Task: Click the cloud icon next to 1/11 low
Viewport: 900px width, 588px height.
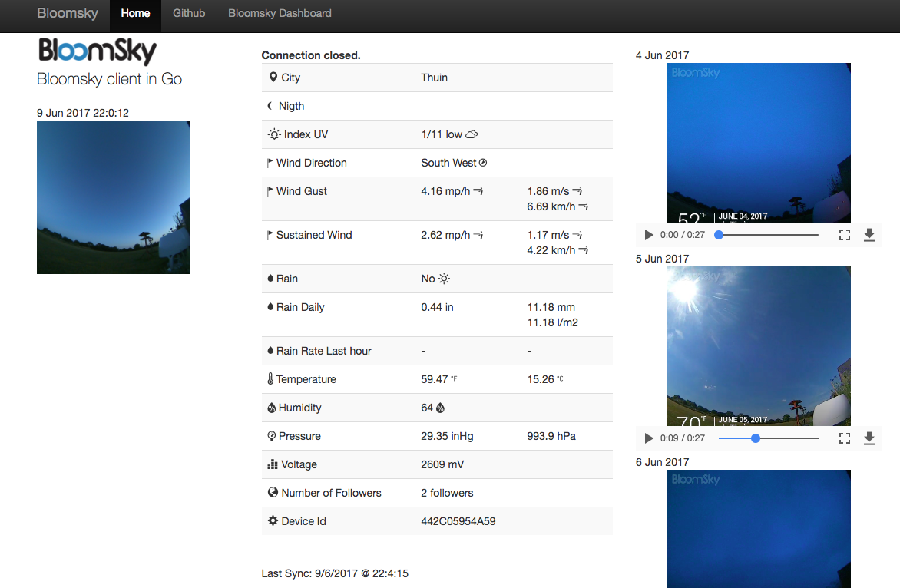Action: coord(472,134)
